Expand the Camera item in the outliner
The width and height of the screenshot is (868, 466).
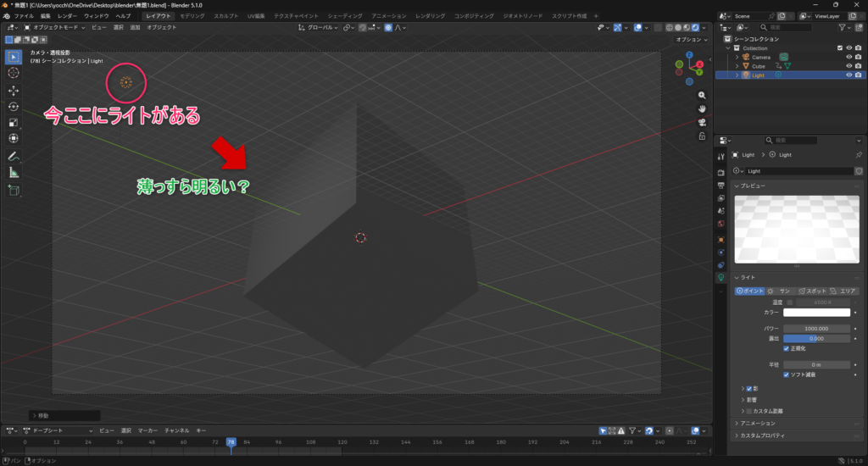pyautogui.click(x=737, y=57)
